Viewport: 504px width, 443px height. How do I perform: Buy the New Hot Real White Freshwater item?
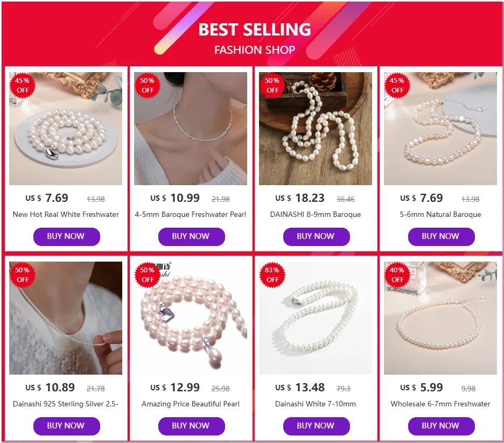tap(67, 237)
